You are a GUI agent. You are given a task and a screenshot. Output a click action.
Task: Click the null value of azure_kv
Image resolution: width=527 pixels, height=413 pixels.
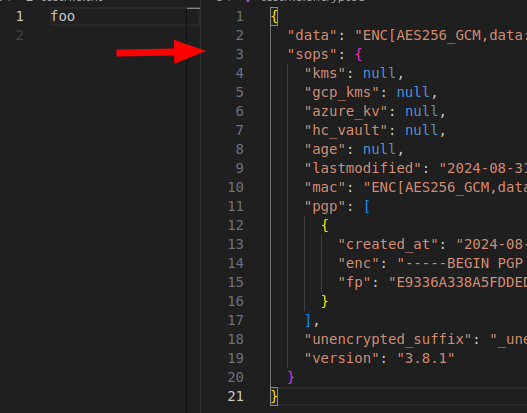(x=421, y=111)
